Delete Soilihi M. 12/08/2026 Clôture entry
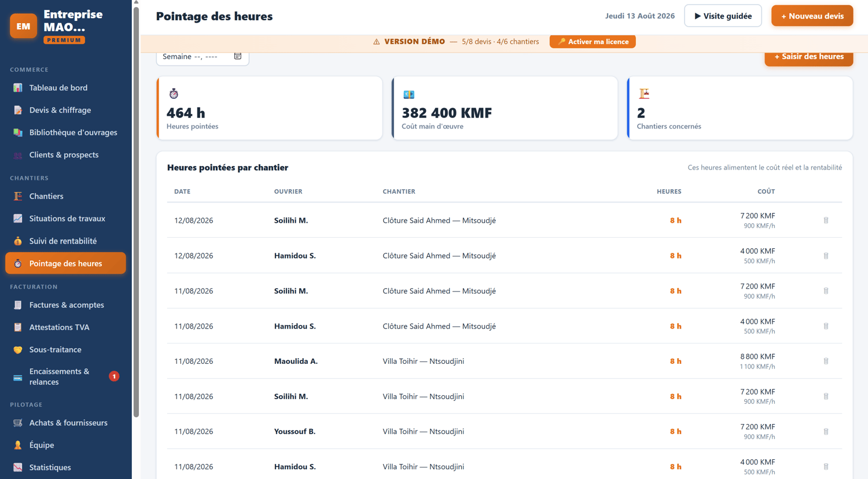This screenshot has width=868, height=479. (826, 220)
